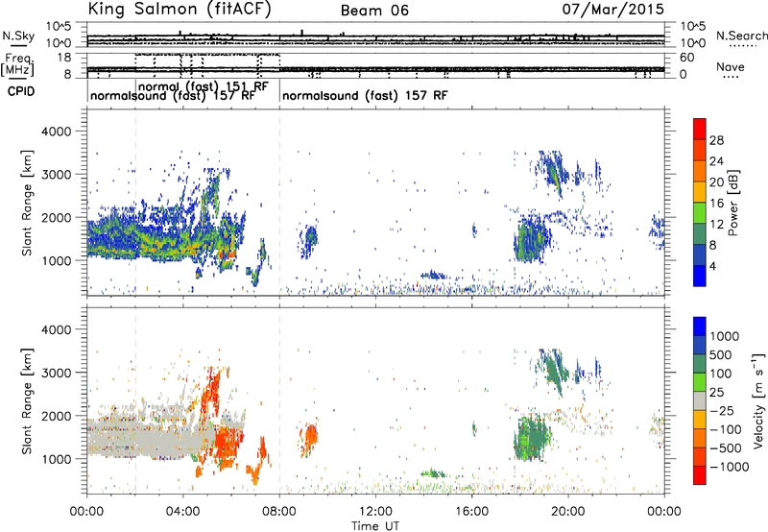Click the 'Nave' legend label
The image size is (768, 532).
click(x=731, y=67)
